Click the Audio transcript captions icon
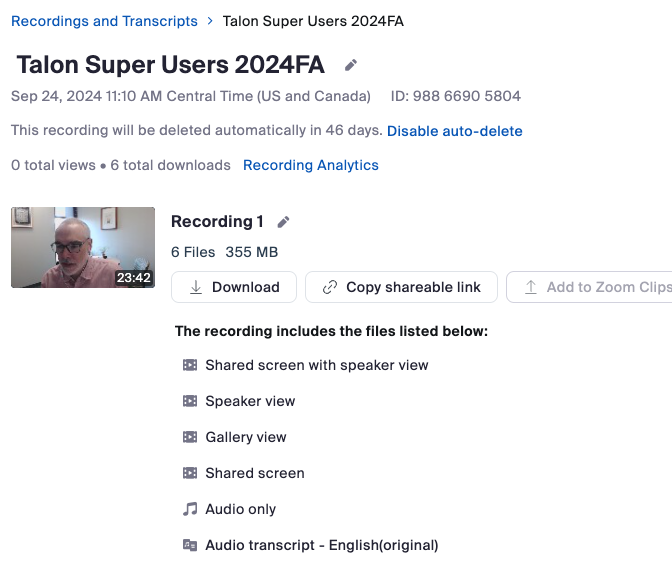 [190, 545]
